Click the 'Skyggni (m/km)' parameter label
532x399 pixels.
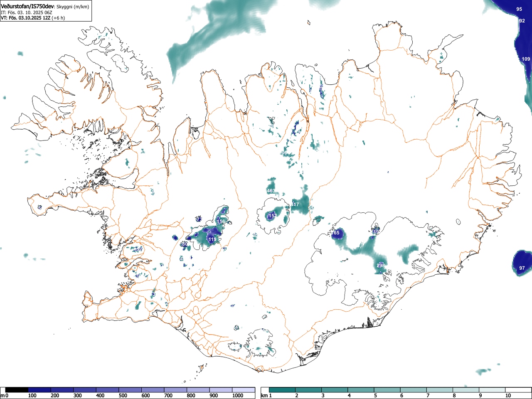coord(72,7)
